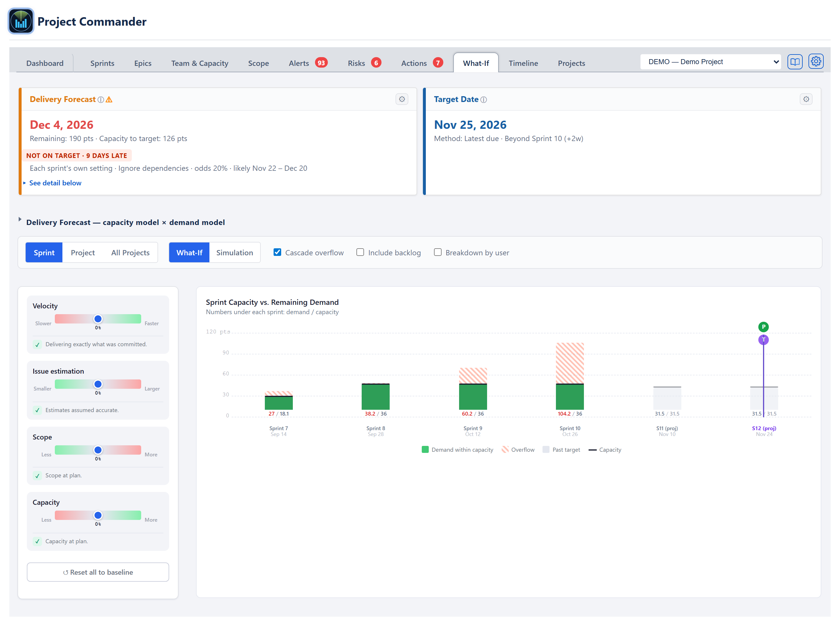Switch scope to All Projects
This screenshot has width=840, height=626.
tap(130, 253)
